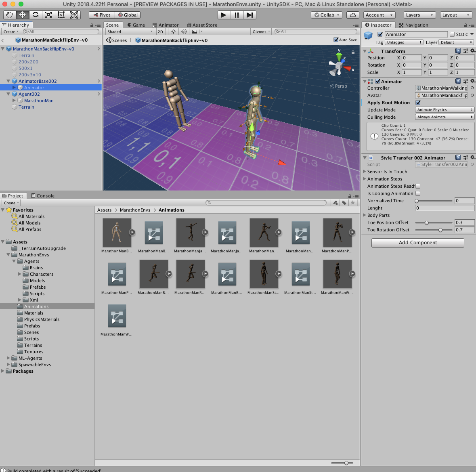Select the MarathonManBackflip animation thumbnail
Image resolution: width=476 pixels, height=472 pixels.
pos(117,233)
